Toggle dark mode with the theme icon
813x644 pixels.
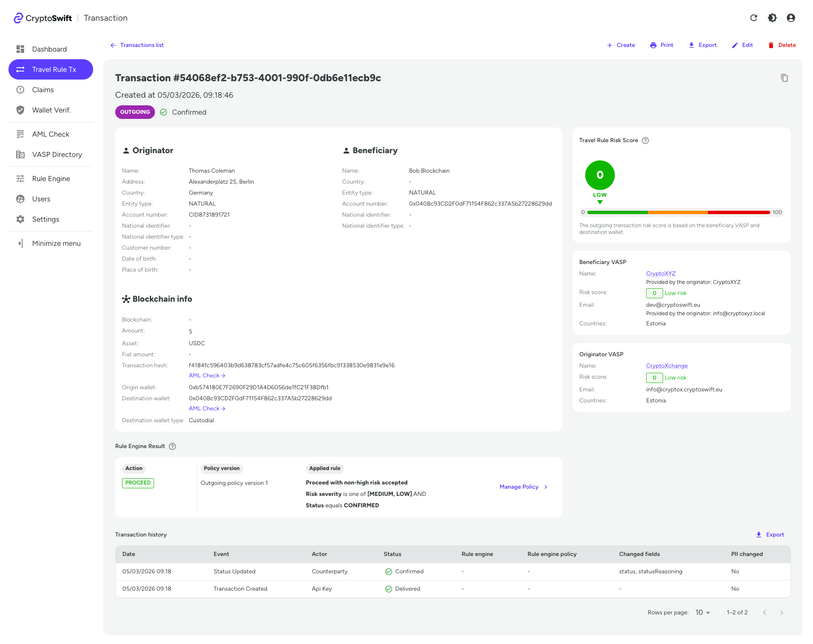point(772,18)
